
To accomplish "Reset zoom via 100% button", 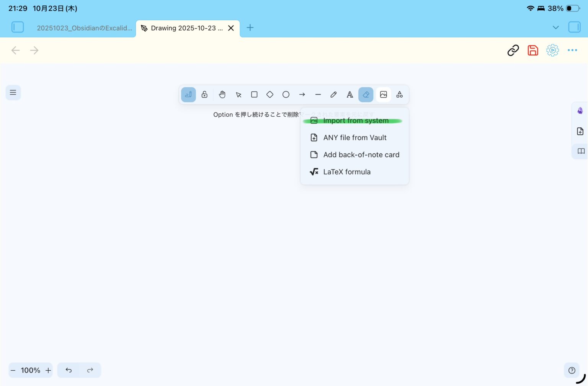I will point(31,370).
